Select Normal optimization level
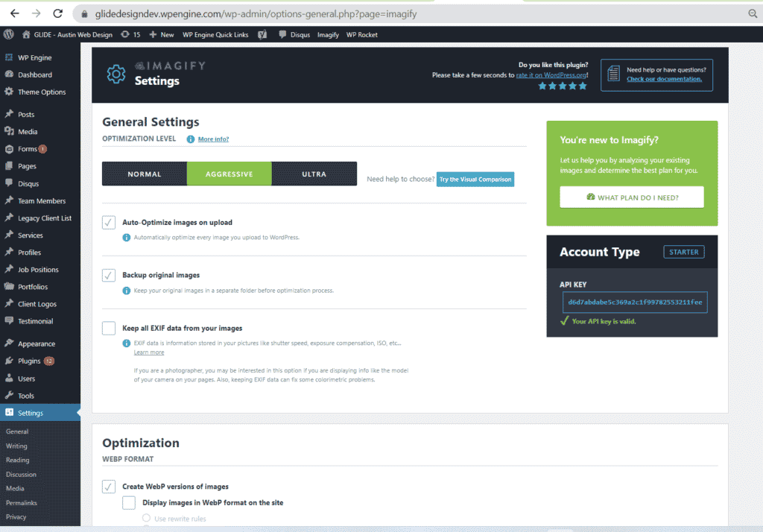This screenshot has width=763, height=532. click(145, 174)
